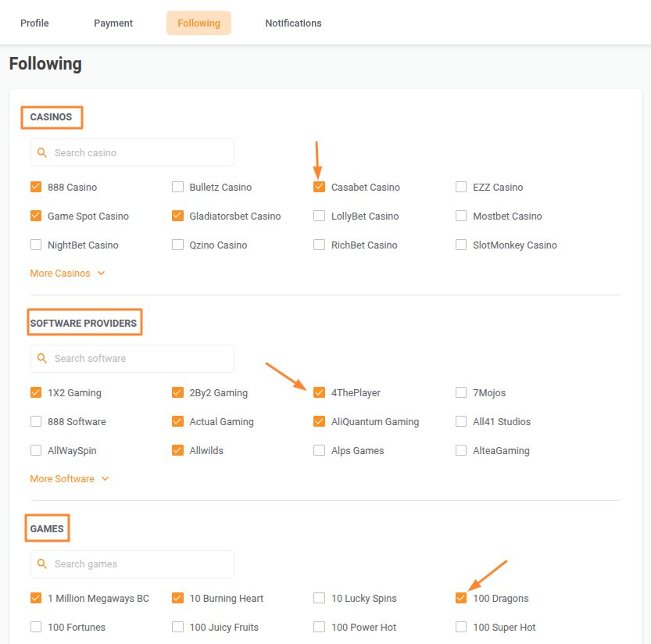651x644 pixels.
Task: Unfollow 4ThePlayer via its checkbox
Action: click(320, 392)
